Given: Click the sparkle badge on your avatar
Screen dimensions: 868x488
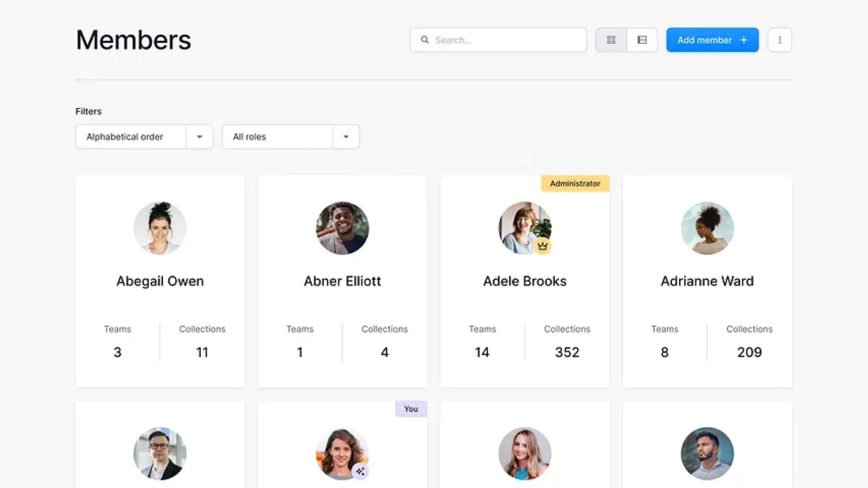Looking at the screenshot, I should pos(360,471).
